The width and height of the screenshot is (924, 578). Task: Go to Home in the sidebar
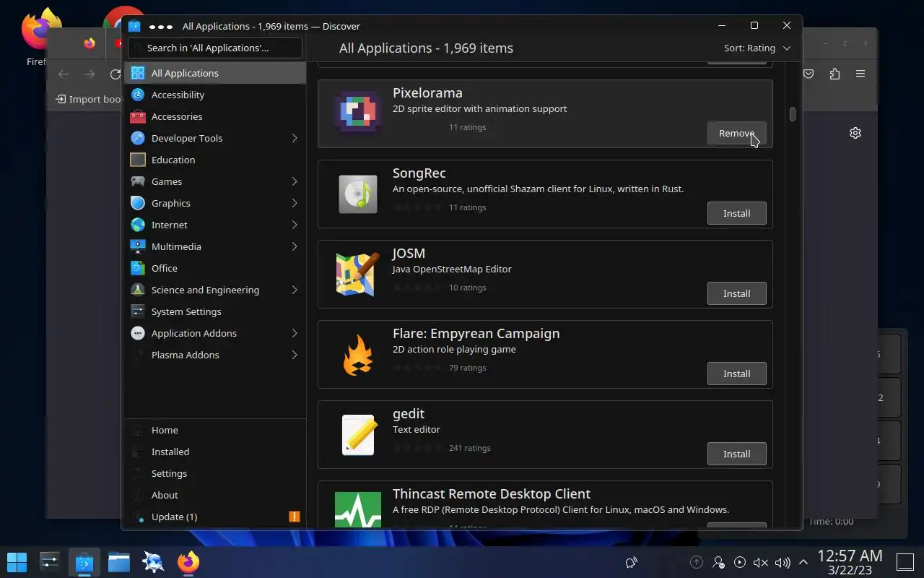coord(215,430)
